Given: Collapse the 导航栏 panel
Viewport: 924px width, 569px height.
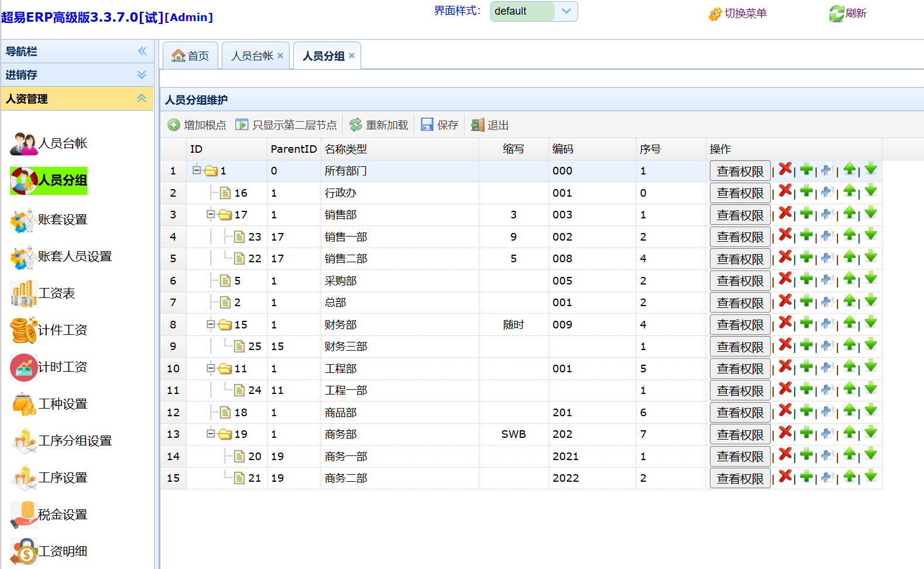Looking at the screenshot, I should point(142,52).
